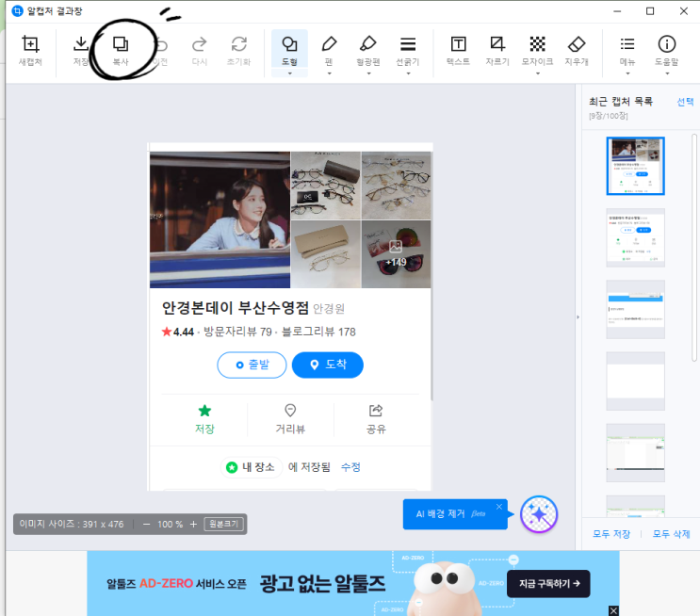Select the 형광펜 highlighter tool
Viewport: 700px width, 616px height.
tap(368, 50)
